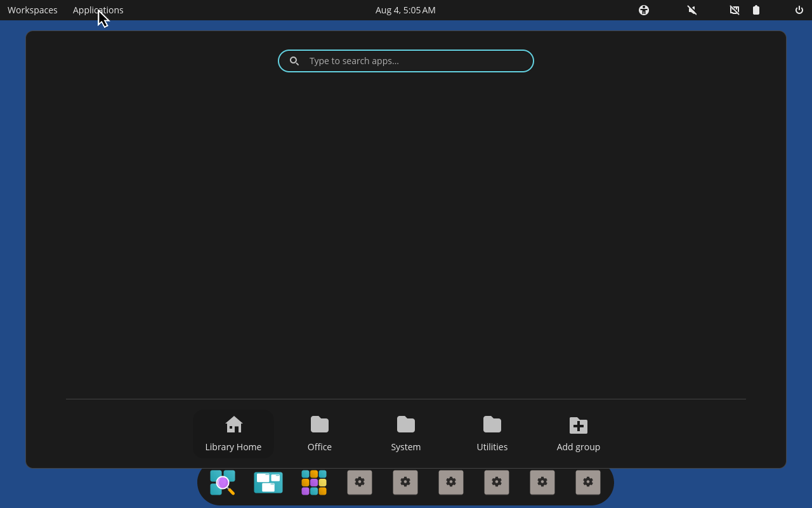Click the battery status icon
The width and height of the screenshot is (812, 508).
click(x=756, y=10)
